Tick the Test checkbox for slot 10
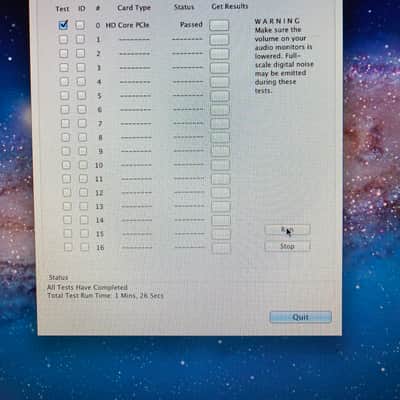This screenshot has width=400, height=400. pyautogui.click(x=66, y=165)
